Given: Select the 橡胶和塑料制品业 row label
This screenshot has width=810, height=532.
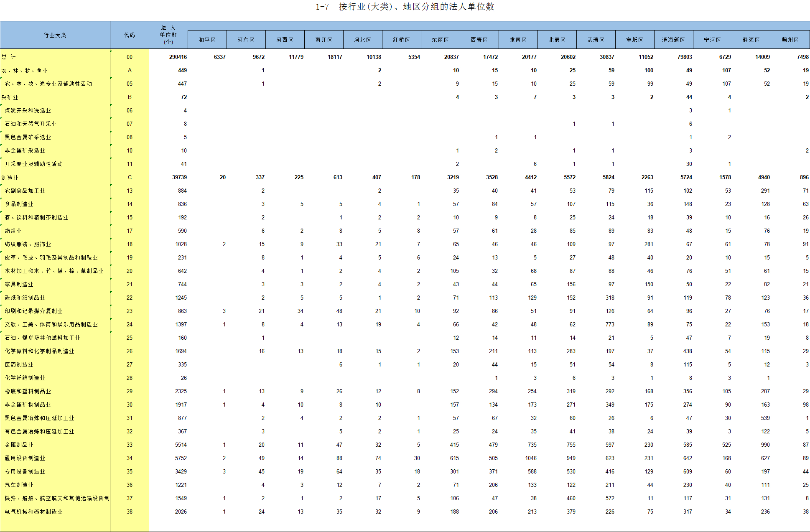Looking at the screenshot, I should [x=28, y=391].
